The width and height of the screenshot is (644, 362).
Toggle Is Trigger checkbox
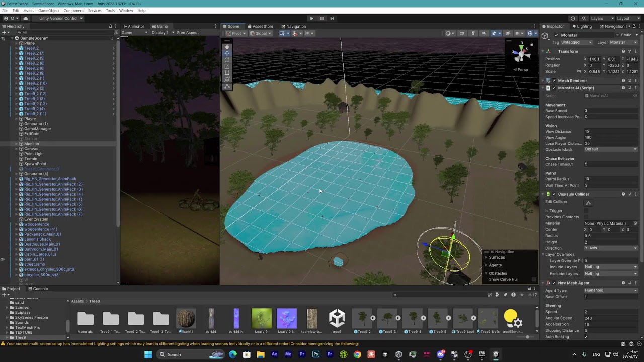click(x=586, y=211)
